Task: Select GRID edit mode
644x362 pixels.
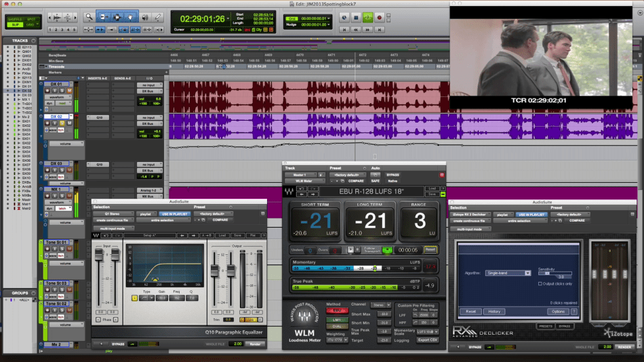Action: [30, 24]
